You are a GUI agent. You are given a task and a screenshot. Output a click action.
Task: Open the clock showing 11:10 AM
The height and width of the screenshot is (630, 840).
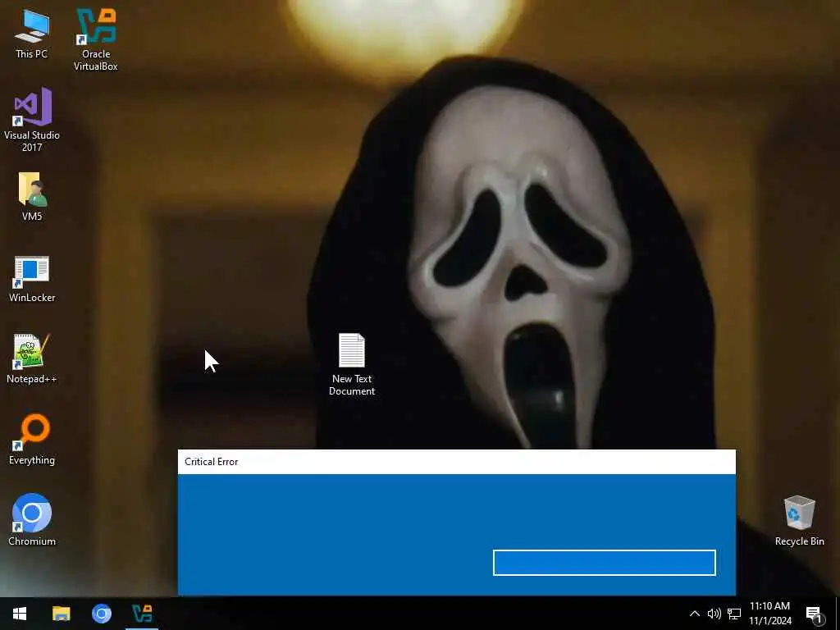[769, 614]
